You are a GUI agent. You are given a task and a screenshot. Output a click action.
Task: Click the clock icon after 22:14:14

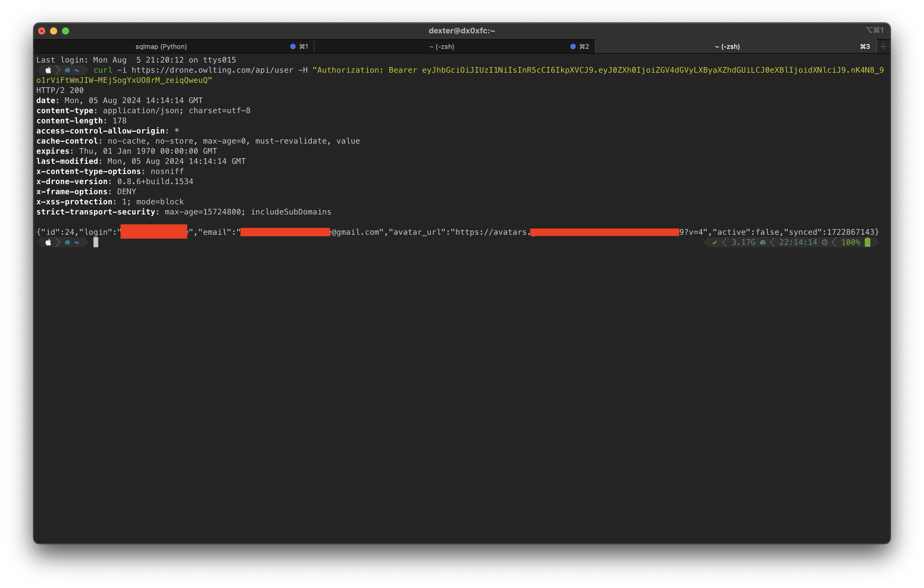[825, 242]
